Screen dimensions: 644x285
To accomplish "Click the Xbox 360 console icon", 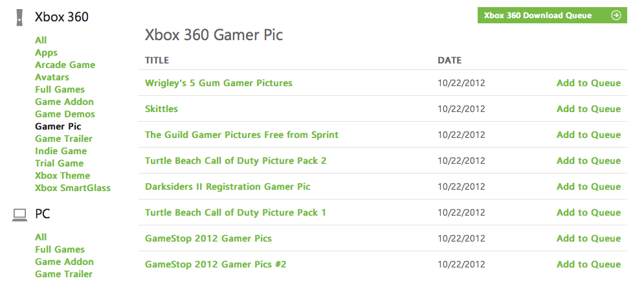I will (21, 17).
